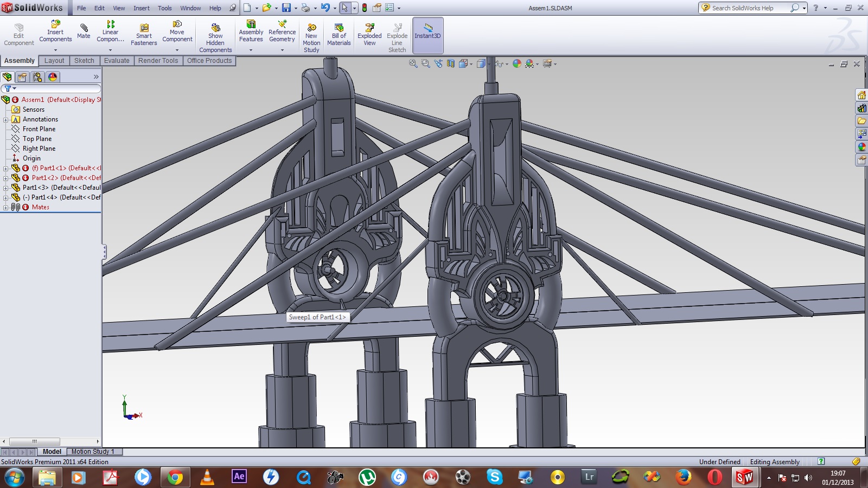Open Insert Components tool
Image resolution: width=868 pixels, height=488 pixels.
click(55, 31)
